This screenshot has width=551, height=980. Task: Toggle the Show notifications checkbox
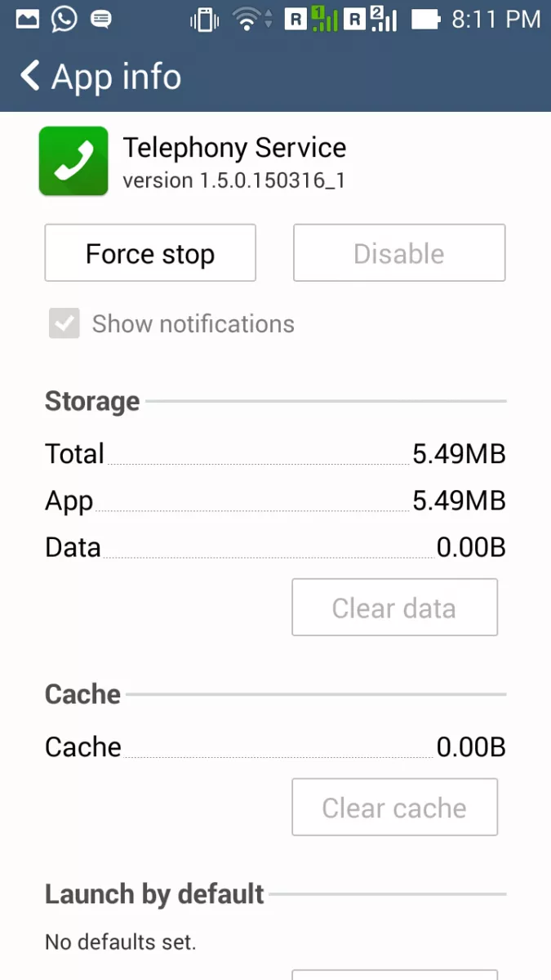coord(64,323)
